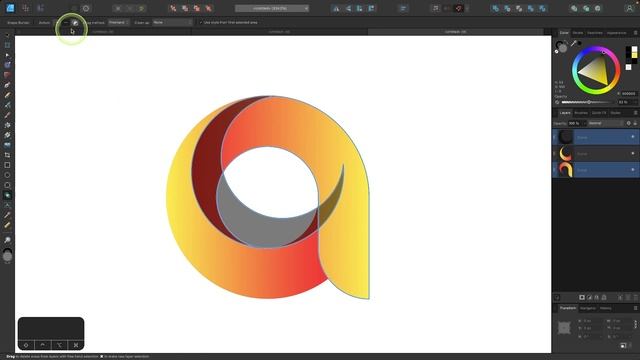Open preferences from the top toolbar circle icon
This screenshot has height=360, width=640.
click(x=86, y=8)
